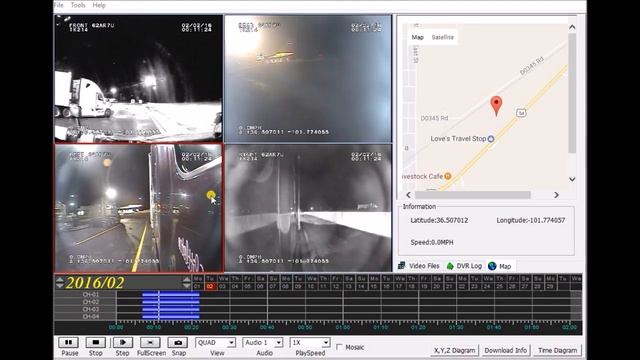
Task: Open the X,Y,Z Diagram
Action: pos(454,350)
